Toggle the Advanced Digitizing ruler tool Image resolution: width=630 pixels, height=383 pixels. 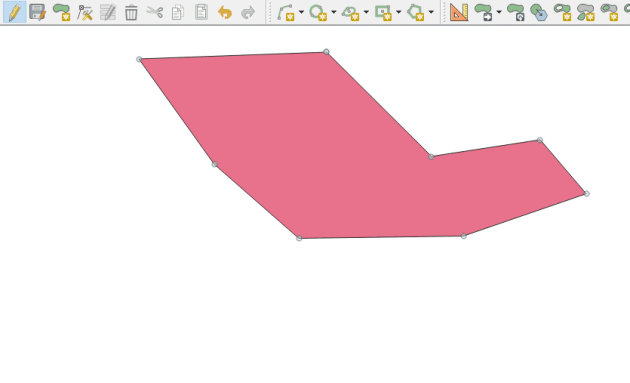[x=458, y=12]
